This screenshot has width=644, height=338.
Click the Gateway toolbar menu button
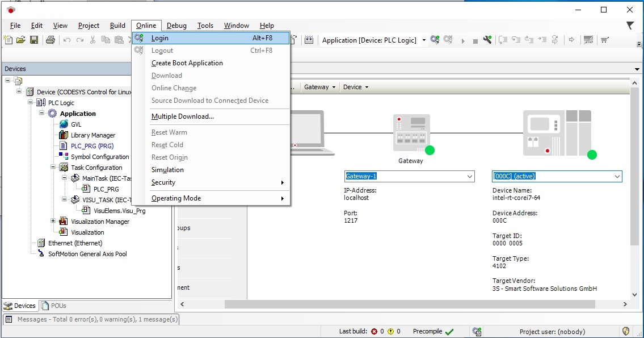(x=319, y=87)
